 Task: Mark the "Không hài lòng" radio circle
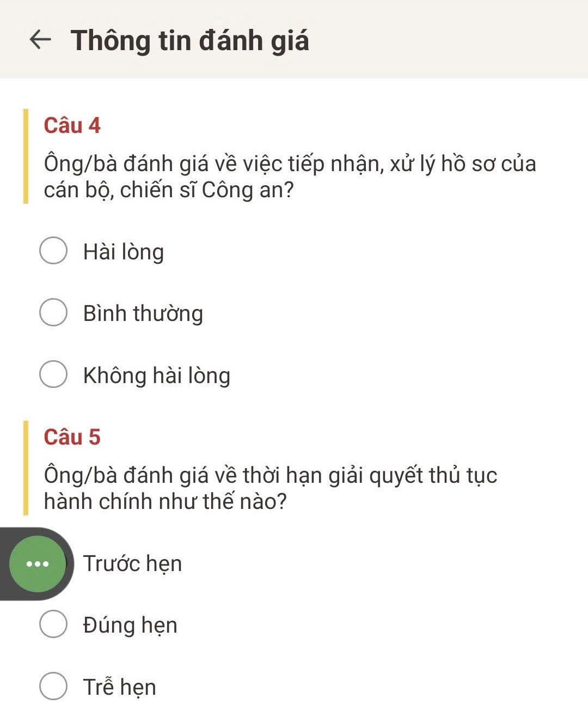[x=53, y=374]
